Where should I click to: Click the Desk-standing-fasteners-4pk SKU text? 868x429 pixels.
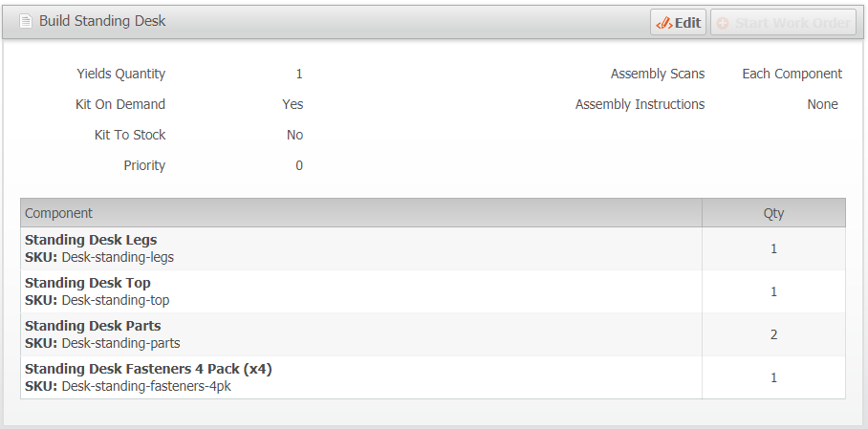click(x=146, y=386)
